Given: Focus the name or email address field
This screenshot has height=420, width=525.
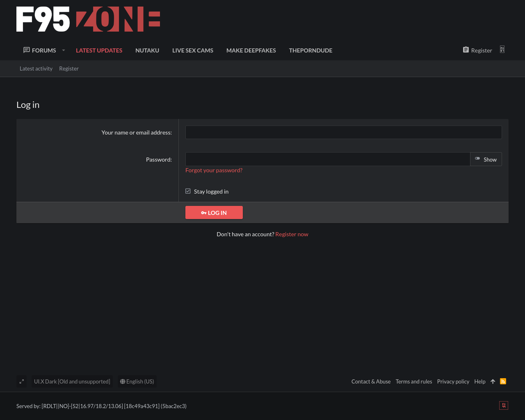Looking at the screenshot, I should click(344, 132).
